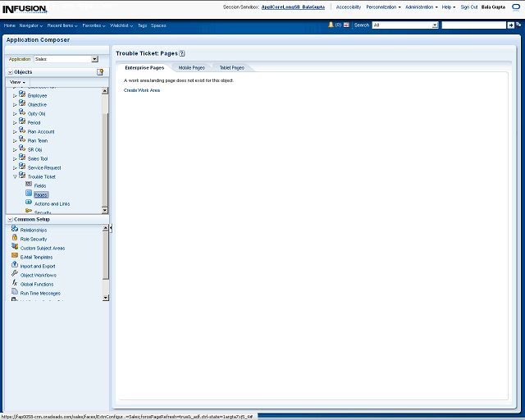Switch to the Mobile Pages tab
Image resolution: width=525 pixels, height=420 pixels.
[x=191, y=67]
